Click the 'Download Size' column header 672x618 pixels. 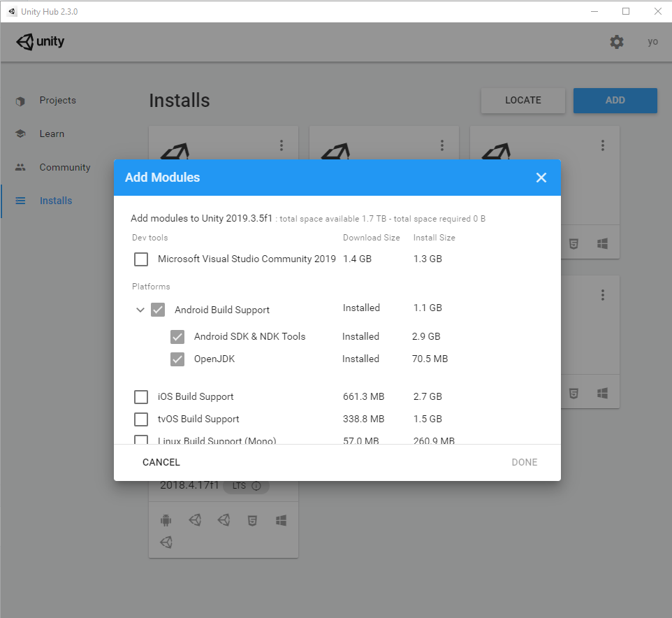tap(371, 238)
